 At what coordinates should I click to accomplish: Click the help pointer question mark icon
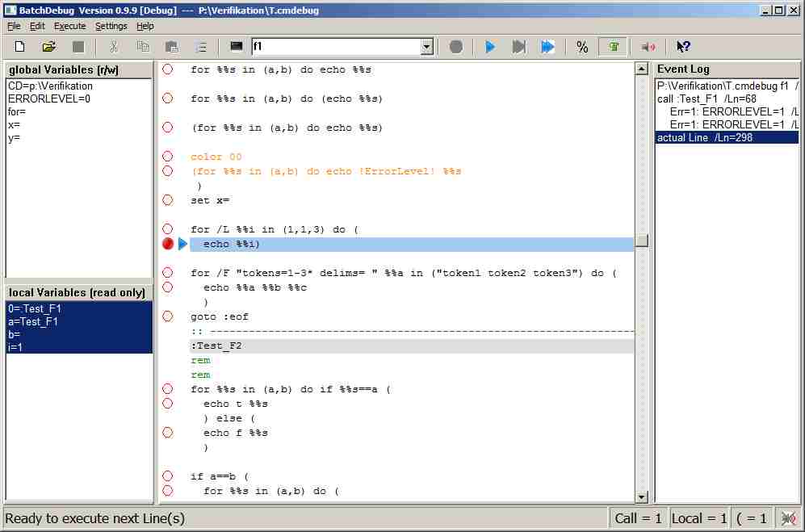click(683, 47)
